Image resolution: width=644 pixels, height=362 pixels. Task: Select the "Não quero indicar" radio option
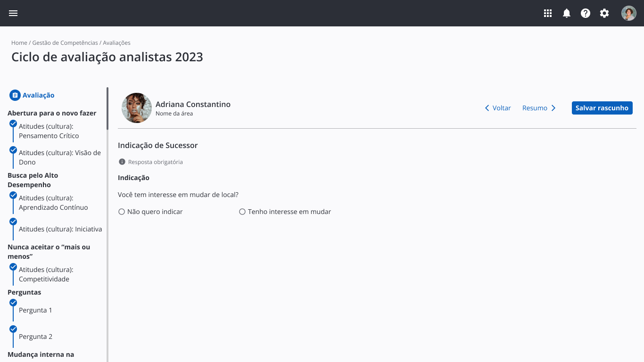coord(122,212)
